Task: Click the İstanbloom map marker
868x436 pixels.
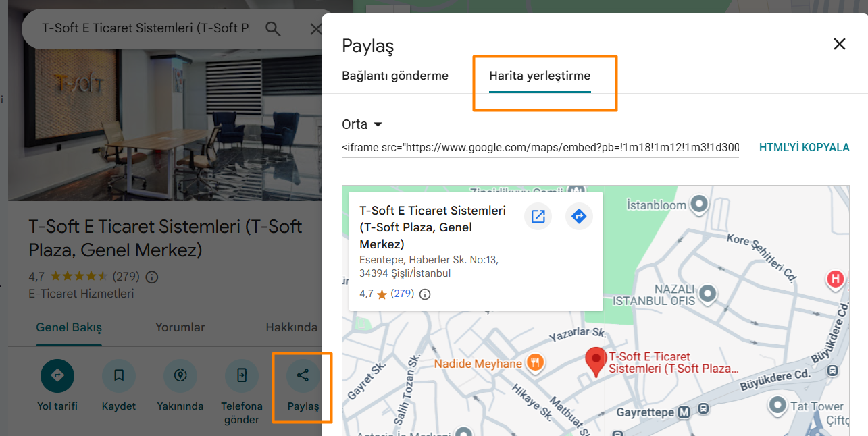Action: point(700,203)
